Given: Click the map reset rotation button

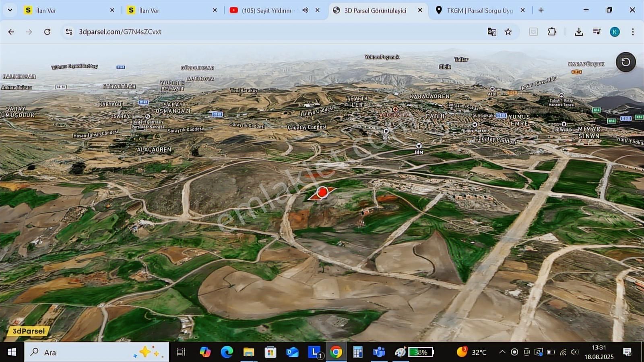Looking at the screenshot, I should [x=625, y=62].
